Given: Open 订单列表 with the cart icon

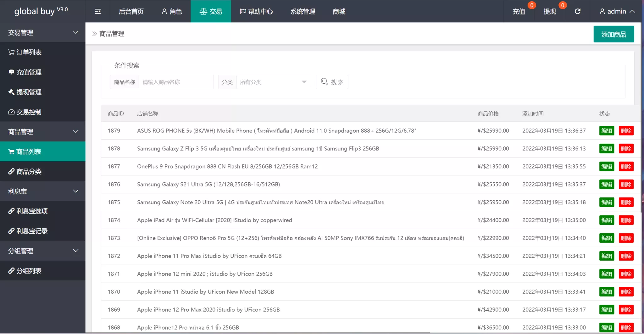Looking at the screenshot, I should click(25, 52).
